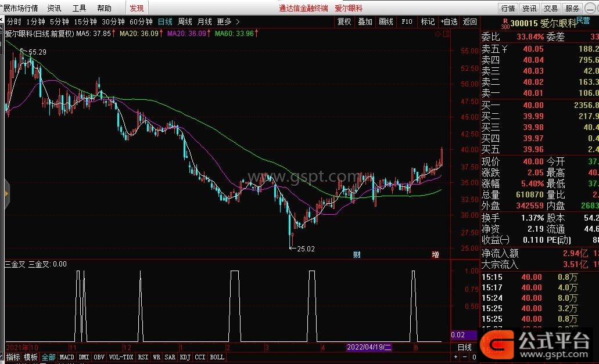Open the top-right 资讯 button
This screenshot has height=364, width=599.
[529, 8]
